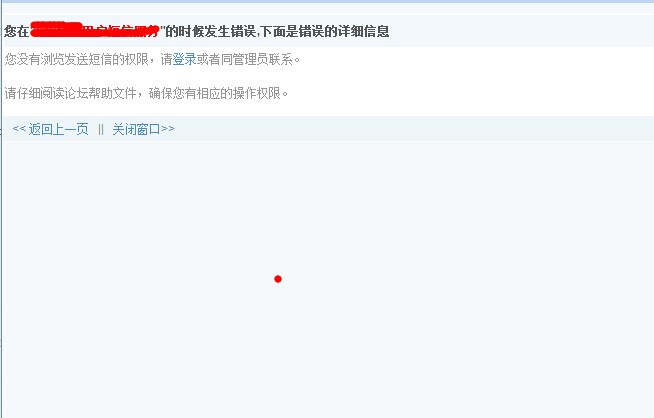Click the white gap between message lines
654x418 pixels.
(x=327, y=76)
